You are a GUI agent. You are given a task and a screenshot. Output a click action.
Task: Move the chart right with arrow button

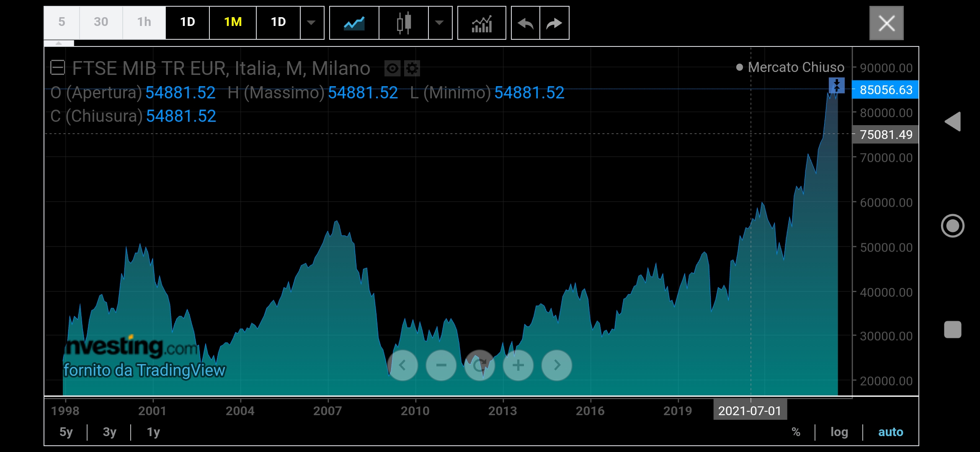[557, 365]
